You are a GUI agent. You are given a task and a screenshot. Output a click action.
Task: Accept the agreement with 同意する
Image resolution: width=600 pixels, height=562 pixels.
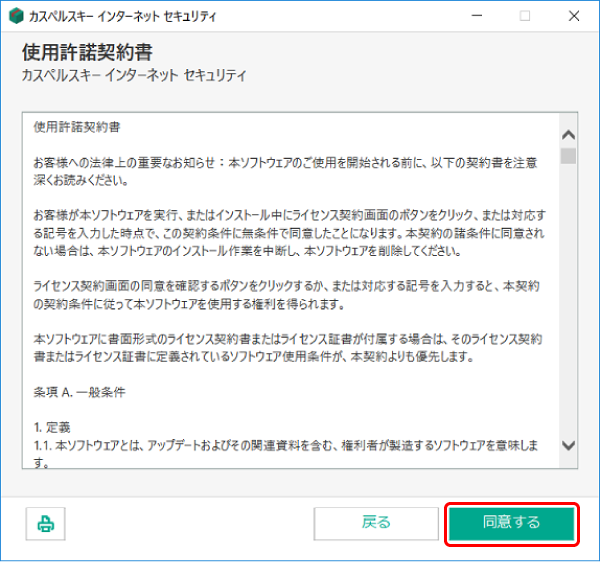pos(512,523)
